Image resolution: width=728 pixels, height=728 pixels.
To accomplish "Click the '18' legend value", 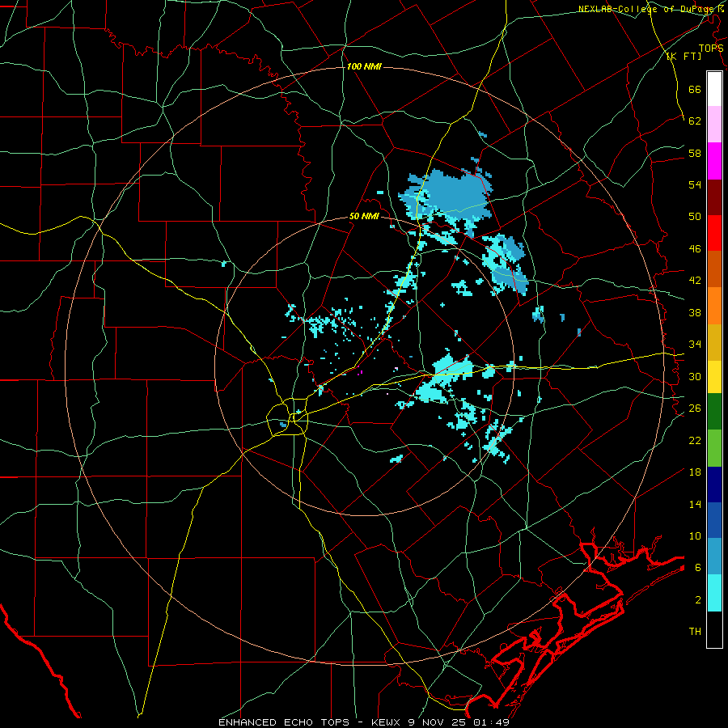I will 695,472.
